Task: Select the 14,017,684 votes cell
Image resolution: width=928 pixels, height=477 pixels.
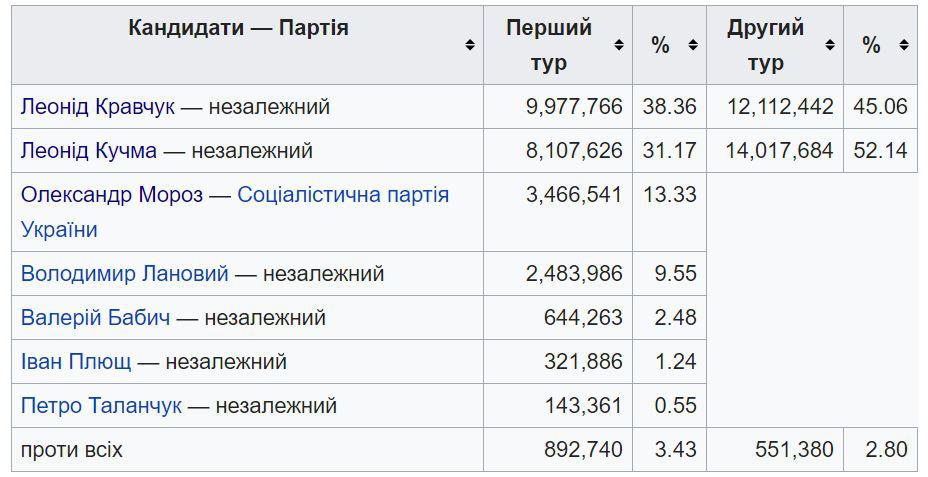Action: (775, 150)
